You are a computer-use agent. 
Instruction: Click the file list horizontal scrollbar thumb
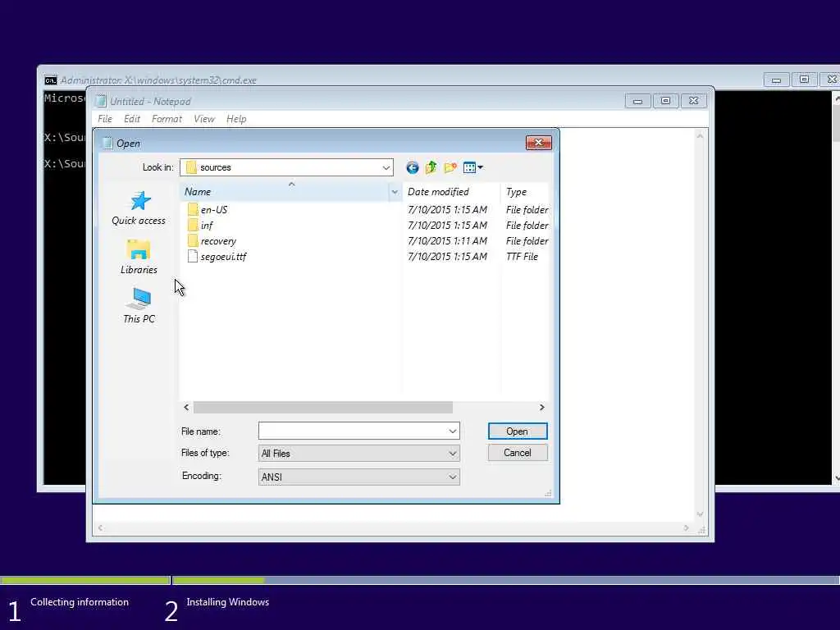323,408
